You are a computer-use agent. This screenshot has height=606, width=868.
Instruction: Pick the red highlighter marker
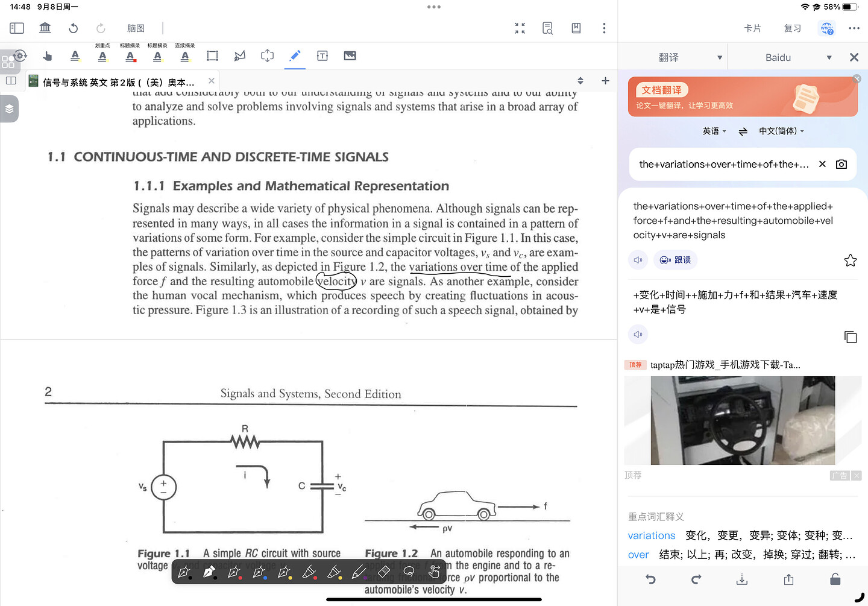coord(309,572)
